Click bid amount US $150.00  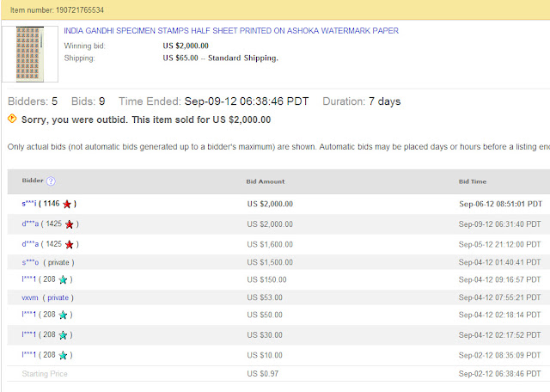click(266, 279)
